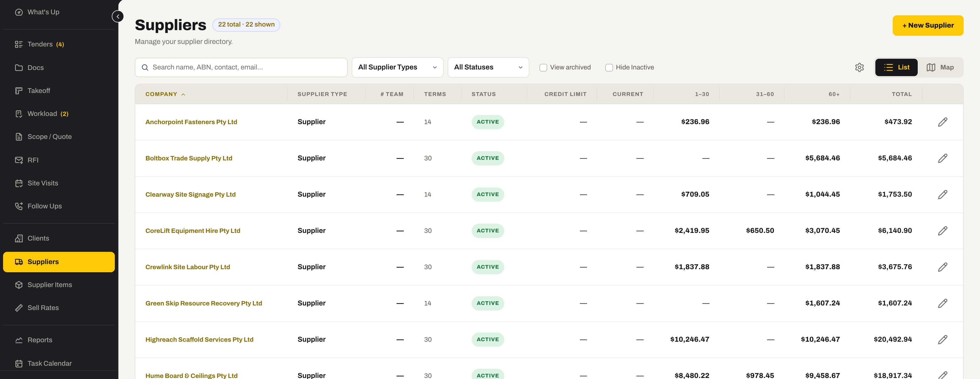This screenshot has height=379, width=980.
Task: Sort by Status column header
Action: pyautogui.click(x=483, y=94)
